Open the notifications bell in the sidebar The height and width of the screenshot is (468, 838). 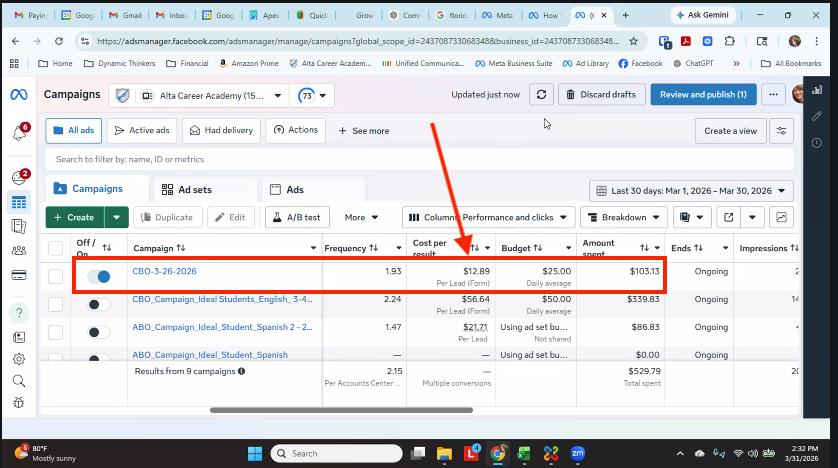pyautogui.click(x=19, y=132)
